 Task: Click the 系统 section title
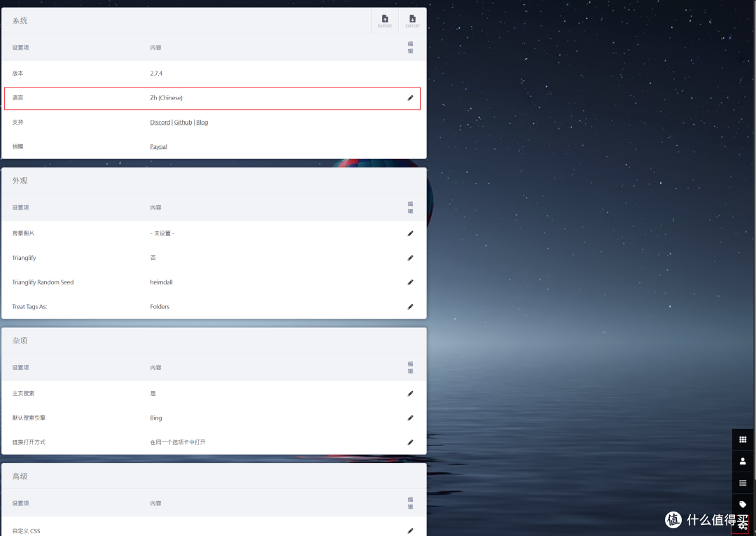pos(20,21)
